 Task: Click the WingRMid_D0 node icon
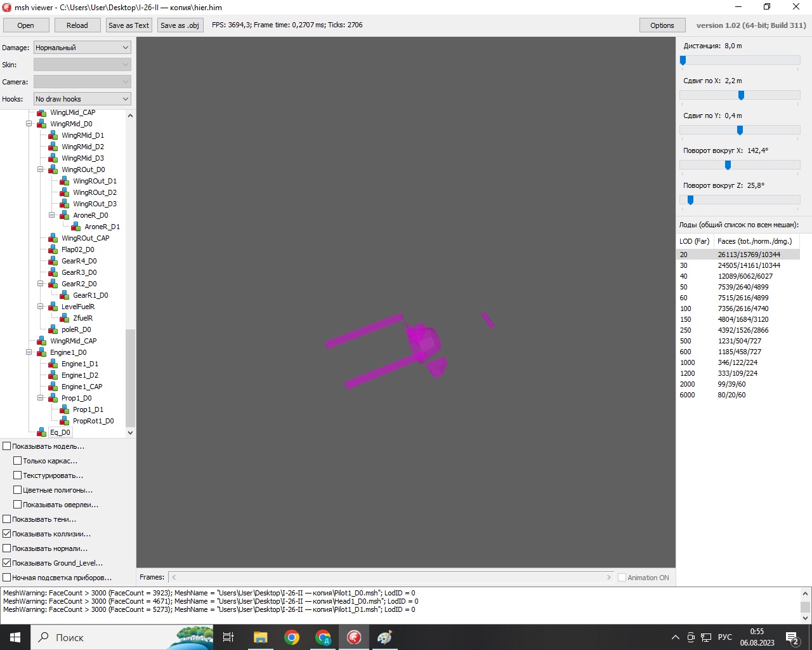coord(42,124)
